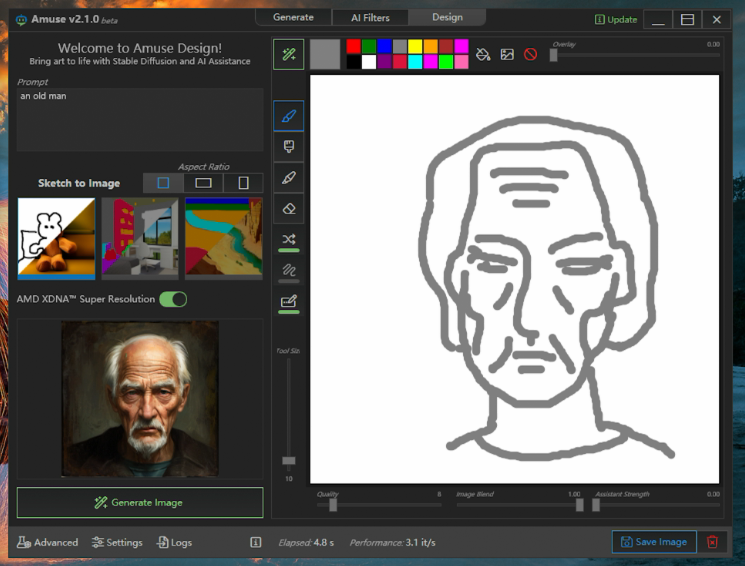Screen dimensions: 745x566
Task: Select the landscape aspect ratio option
Action: pyautogui.click(x=203, y=183)
